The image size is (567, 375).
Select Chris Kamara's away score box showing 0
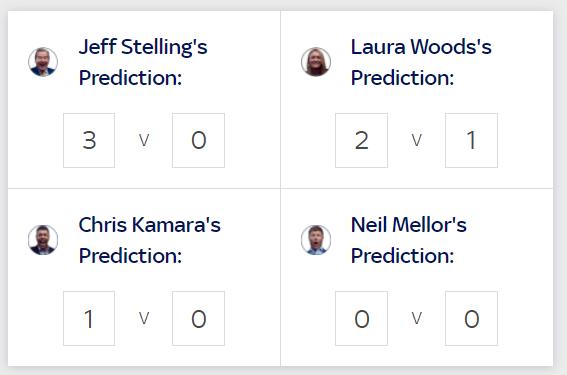199,318
